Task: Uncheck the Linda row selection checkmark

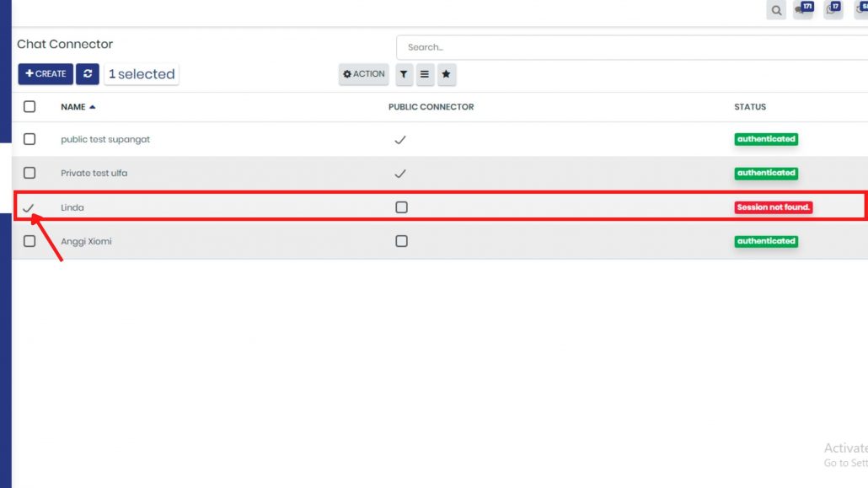Action: click(29, 207)
